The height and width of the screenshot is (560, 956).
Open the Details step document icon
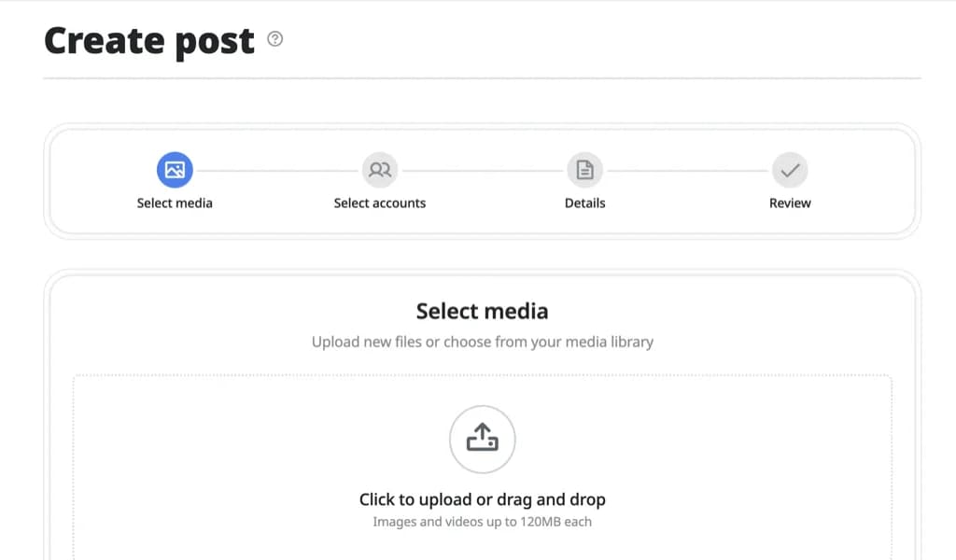[x=585, y=170]
